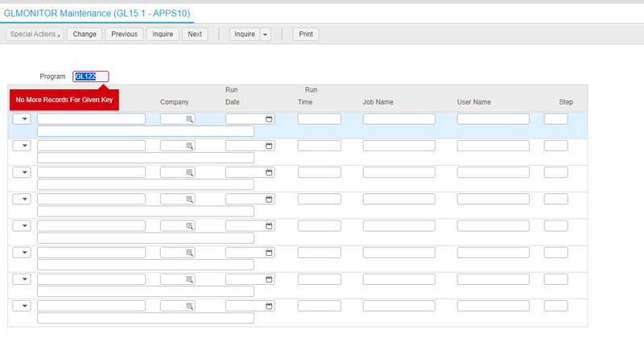Go to Previous record

(125, 34)
